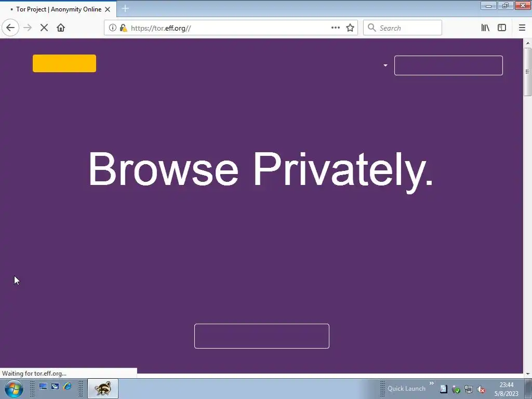The height and width of the screenshot is (399, 532).
Task: Click the outlined button below Browse Privately
Action: click(x=262, y=336)
